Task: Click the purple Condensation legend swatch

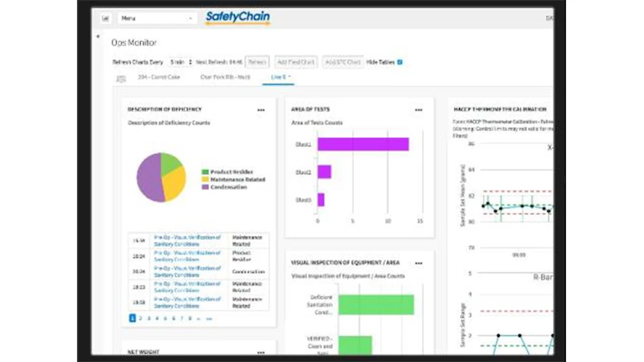Action: [205, 187]
